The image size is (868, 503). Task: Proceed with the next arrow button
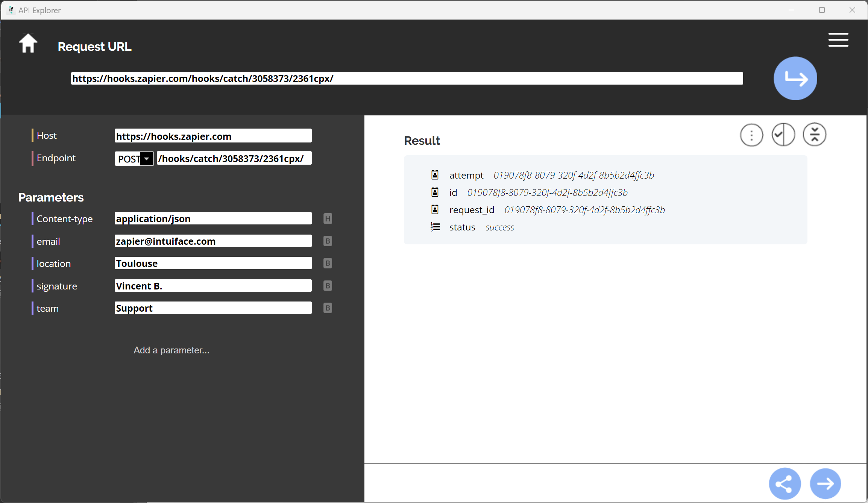tap(825, 483)
